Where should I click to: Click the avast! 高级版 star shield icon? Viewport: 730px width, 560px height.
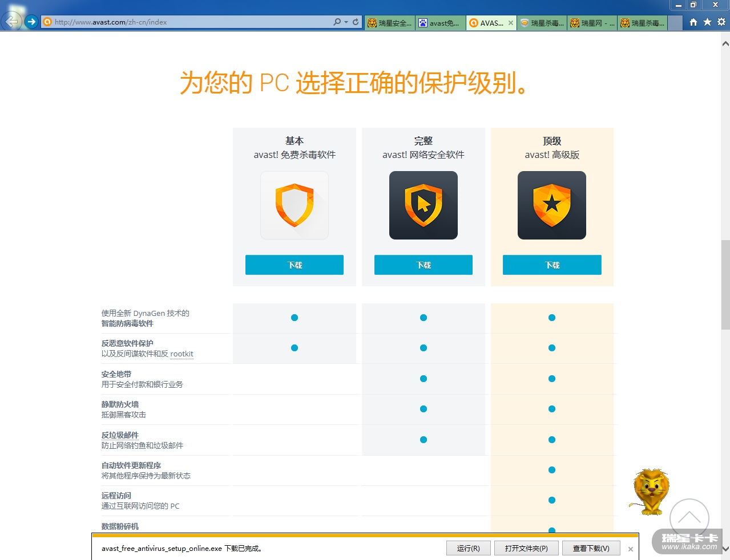552,205
